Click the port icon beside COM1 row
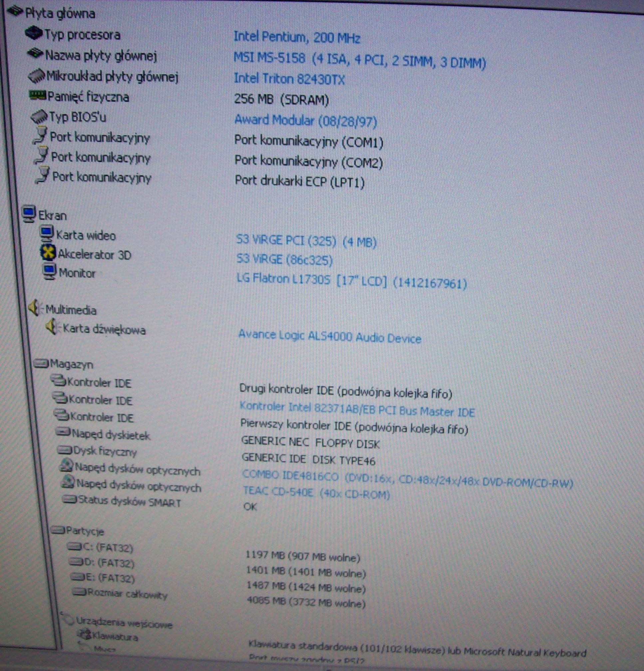The width and height of the screenshot is (644, 671). (x=40, y=135)
